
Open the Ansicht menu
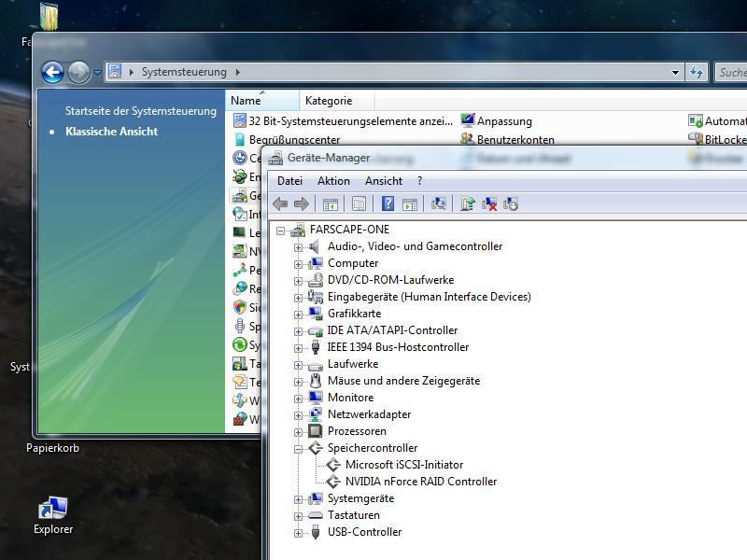tap(384, 181)
